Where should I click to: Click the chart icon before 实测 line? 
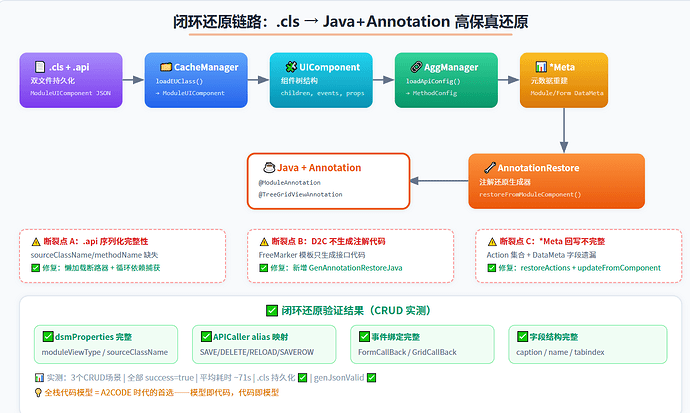pos(39,377)
